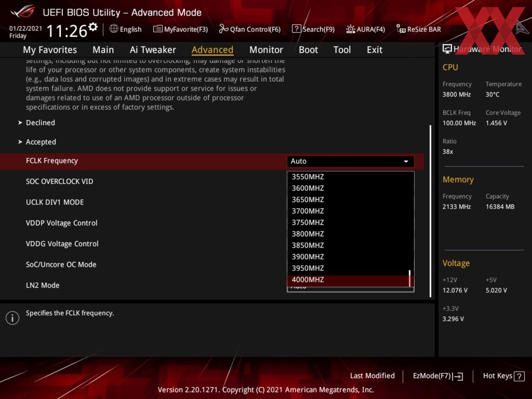Click the globe language icon
The width and height of the screenshot is (532, 399).
click(x=113, y=29)
